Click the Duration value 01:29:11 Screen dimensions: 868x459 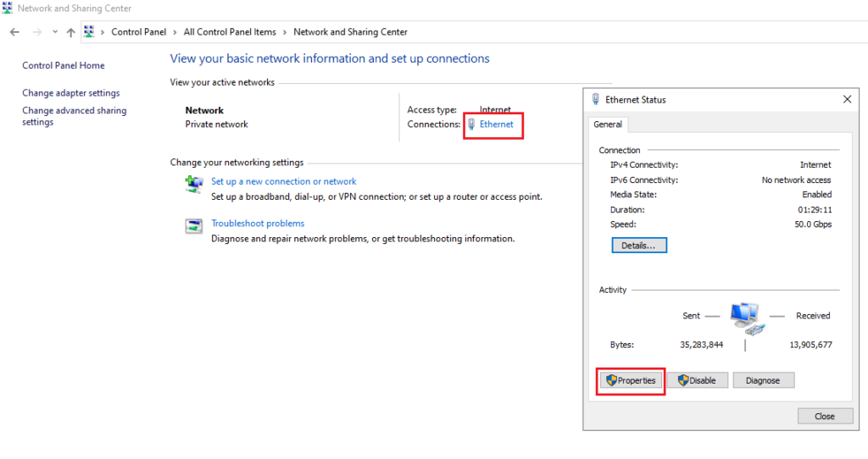point(815,210)
